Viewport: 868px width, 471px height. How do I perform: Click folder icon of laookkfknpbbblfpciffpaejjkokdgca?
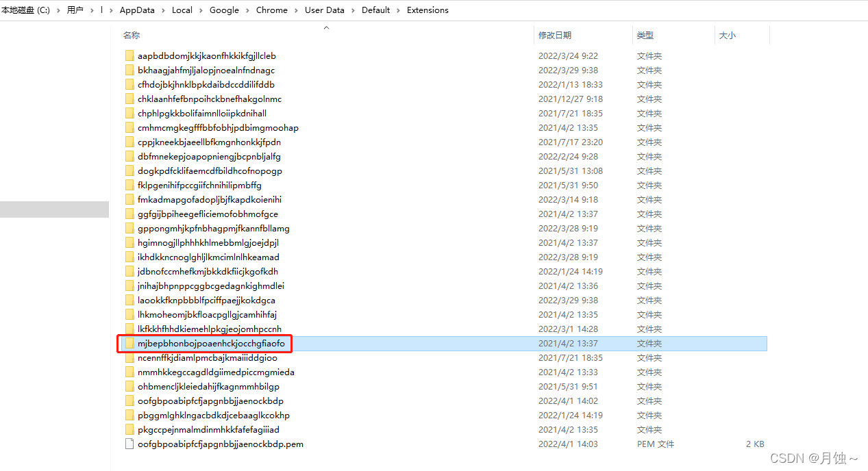(129, 301)
